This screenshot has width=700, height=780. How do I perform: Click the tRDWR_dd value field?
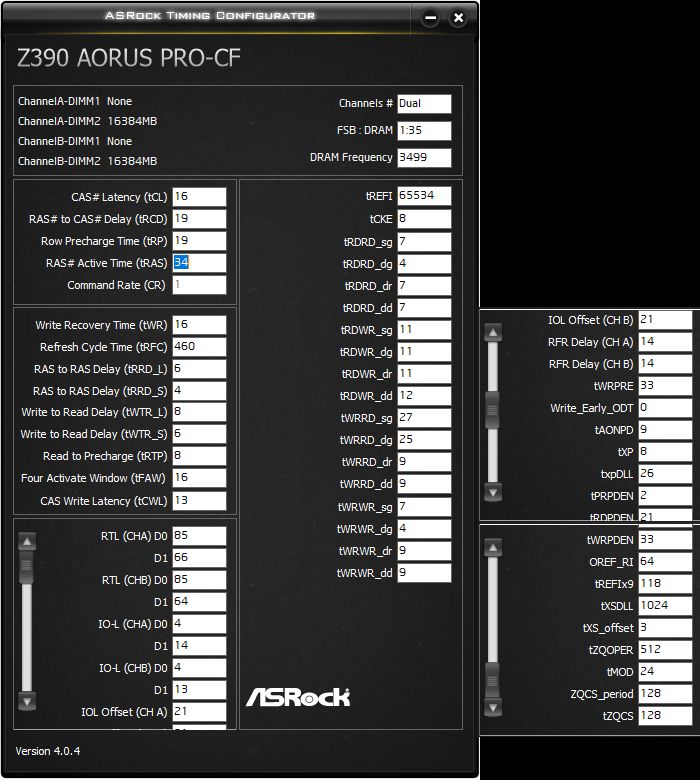click(x=424, y=396)
